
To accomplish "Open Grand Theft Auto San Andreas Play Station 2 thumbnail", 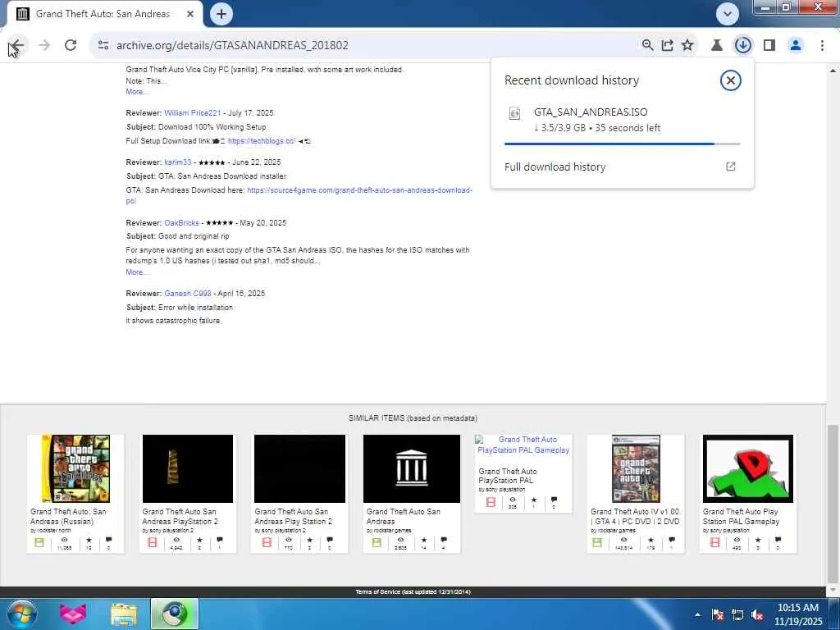I will [299, 468].
